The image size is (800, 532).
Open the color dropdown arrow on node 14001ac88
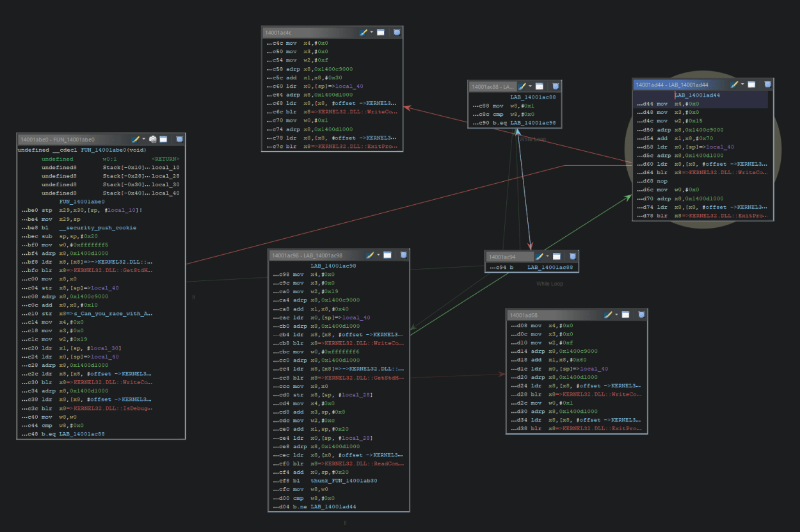tap(530, 86)
